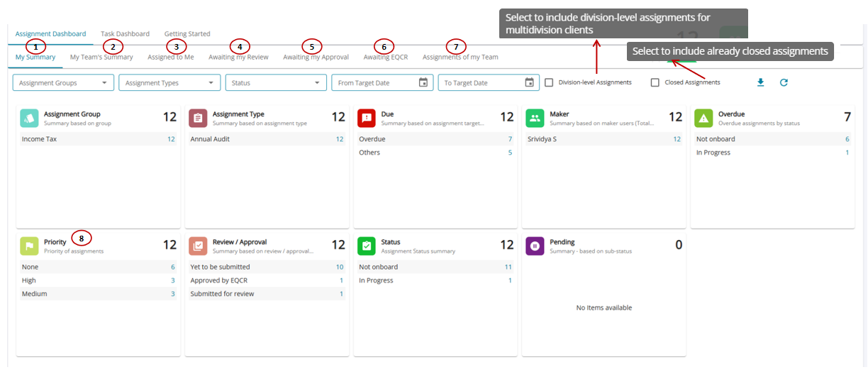This screenshot has width=868, height=372.
Task: Expand the Status filter dropdown
Action: click(x=276, y=83)
